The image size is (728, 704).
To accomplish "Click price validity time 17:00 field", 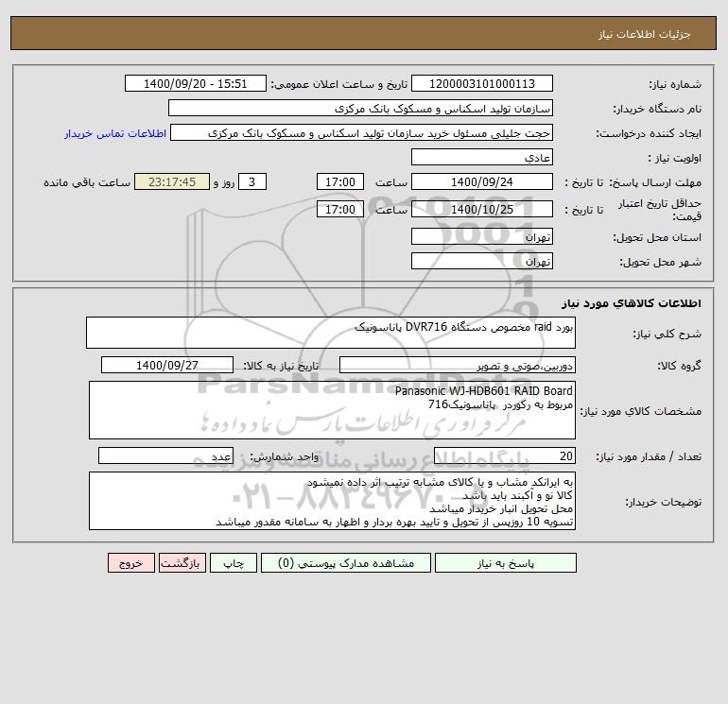I will [x=340, y=209].
